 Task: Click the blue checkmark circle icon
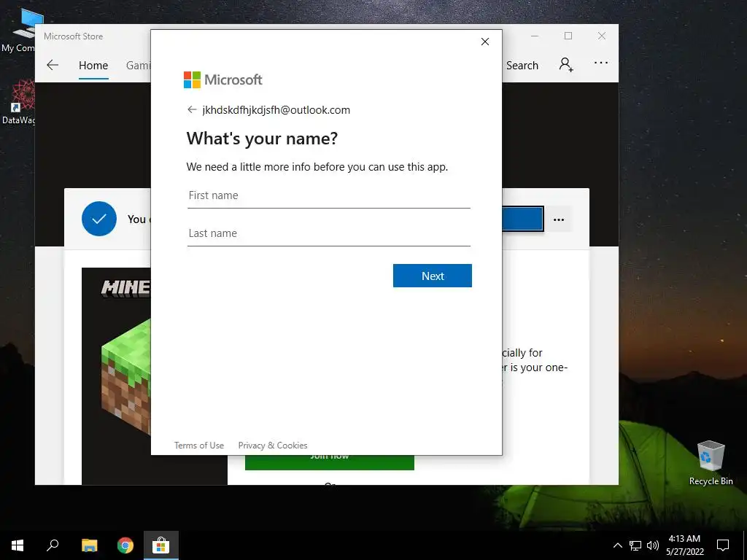tap(99, 219)
